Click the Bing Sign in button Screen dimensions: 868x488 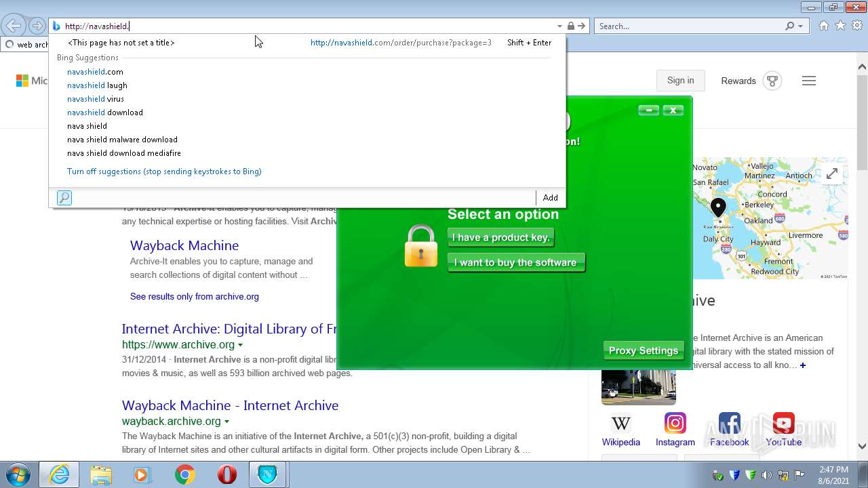pos(680,81)
